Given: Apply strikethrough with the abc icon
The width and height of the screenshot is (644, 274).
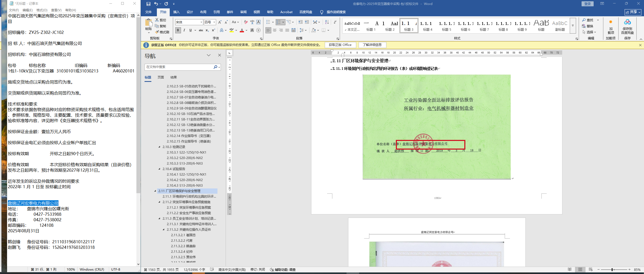Looking at the screenshot, I should 201,30.
